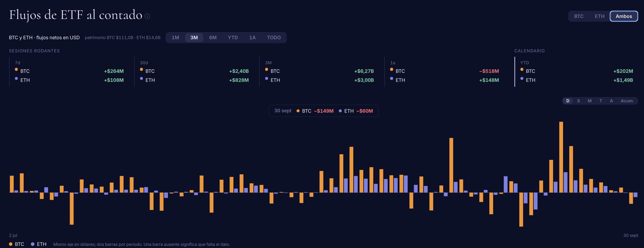Click the patrimonio BTC $111,0B text
The image size is (644, 248).
tap(109, 37)
